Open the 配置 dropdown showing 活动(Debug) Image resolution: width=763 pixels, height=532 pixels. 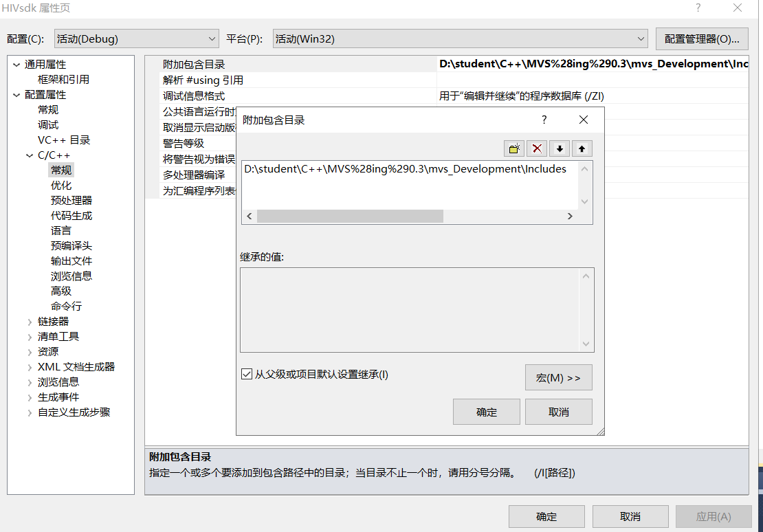point(136,39)
